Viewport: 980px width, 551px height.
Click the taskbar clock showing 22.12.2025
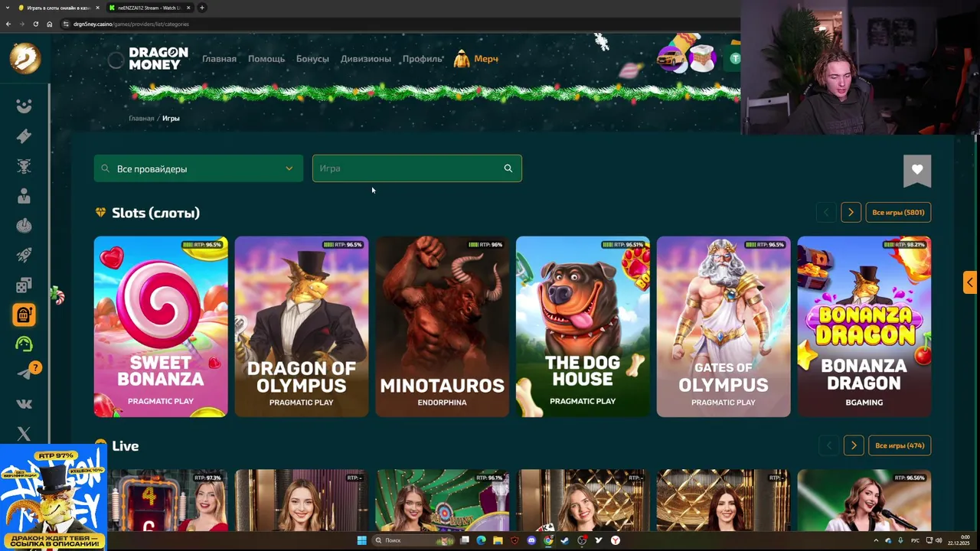point(959,540)
